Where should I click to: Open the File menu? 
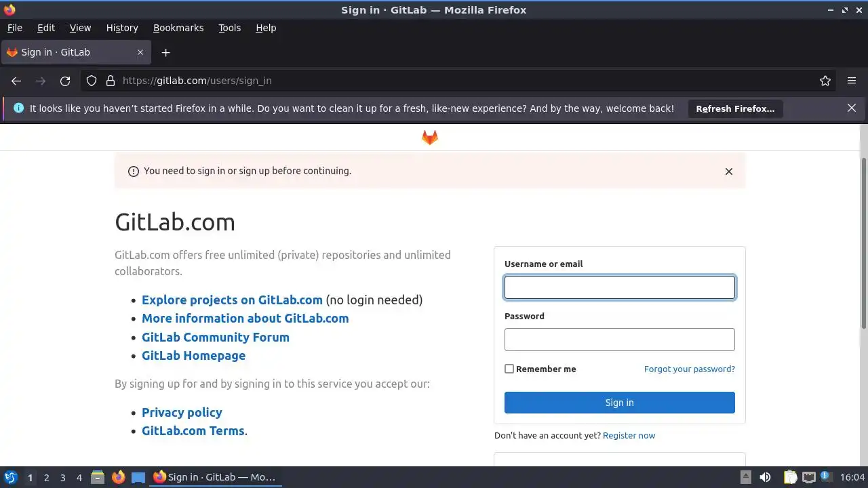coord(15,28)
